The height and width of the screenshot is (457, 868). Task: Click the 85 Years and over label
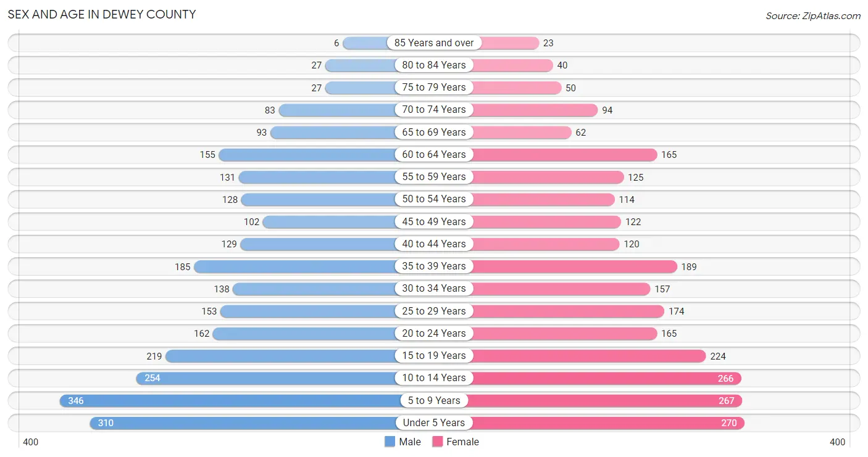434,43
